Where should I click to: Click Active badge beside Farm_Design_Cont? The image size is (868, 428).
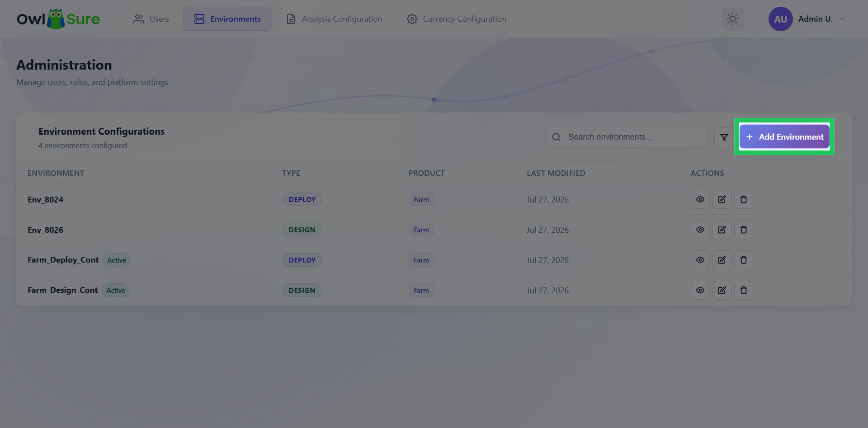(x=116, y=290)
